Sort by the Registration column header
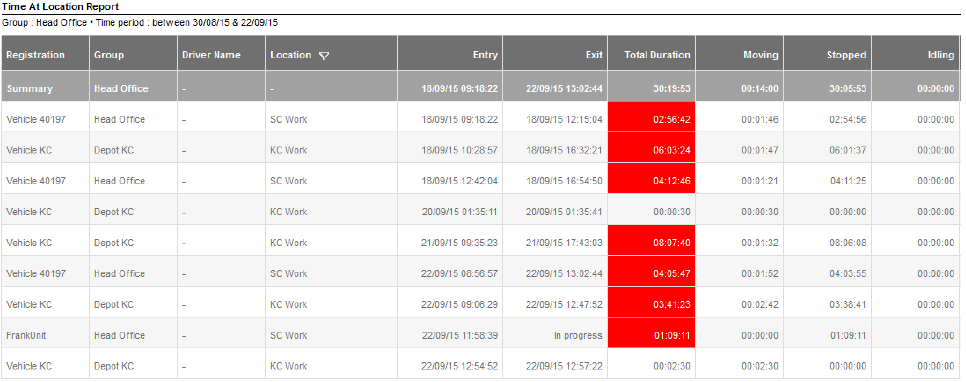Screen dimensions: 966x382 [x=36, y=55]
